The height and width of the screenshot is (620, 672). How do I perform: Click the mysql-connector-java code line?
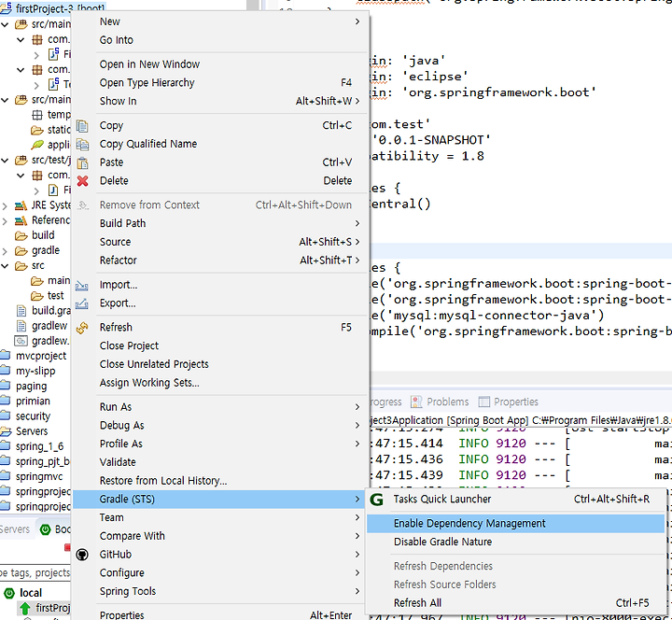[488, 316]
